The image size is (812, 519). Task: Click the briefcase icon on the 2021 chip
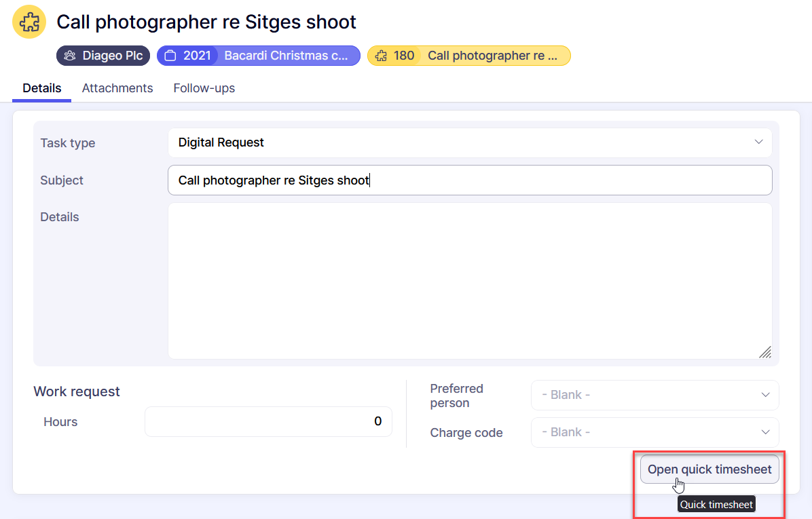pyautogui.click(x=170, y=56)
